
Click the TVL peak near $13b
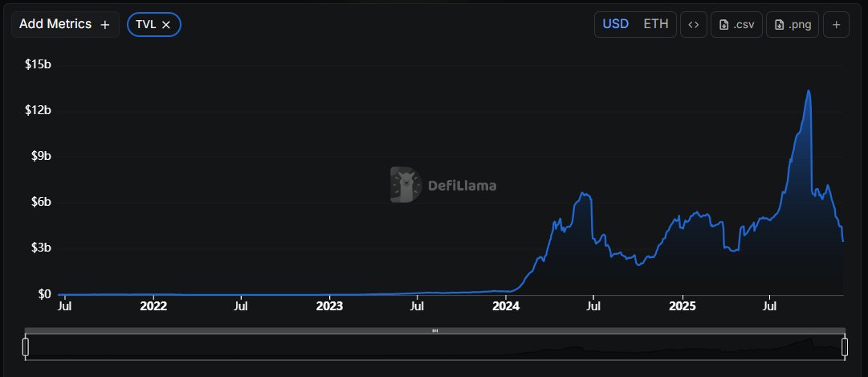pyautogui.click(x=809, y=91)
